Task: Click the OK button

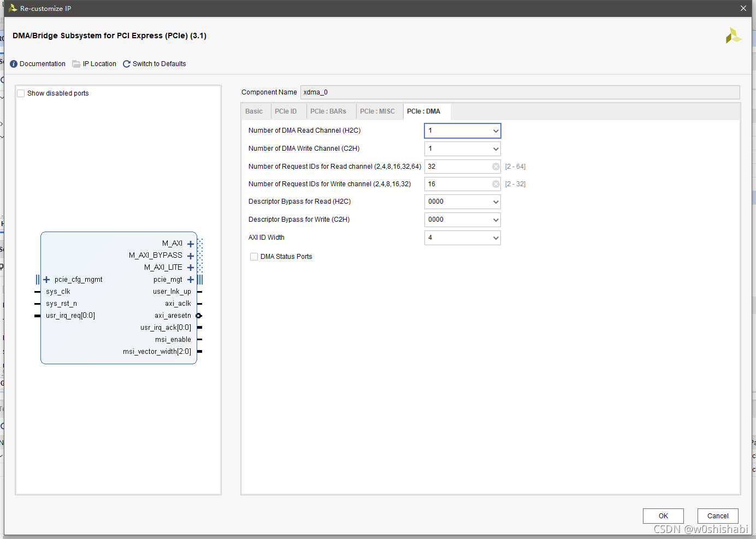Action: tap(663, 516)
